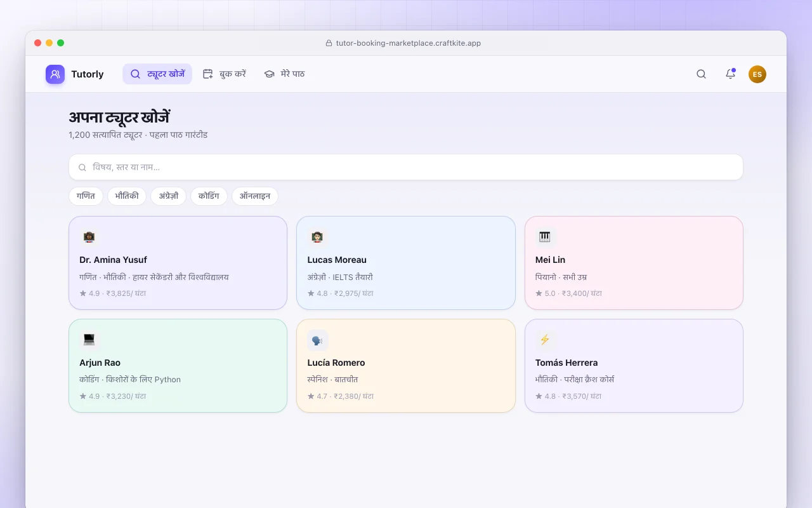Click Arjun Rao's laptop icon
The image size is (812, 508).
click(x=89, y=340)
